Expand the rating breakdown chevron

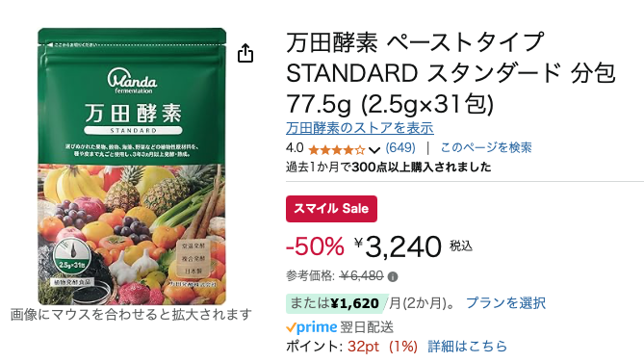click(374, 149)
